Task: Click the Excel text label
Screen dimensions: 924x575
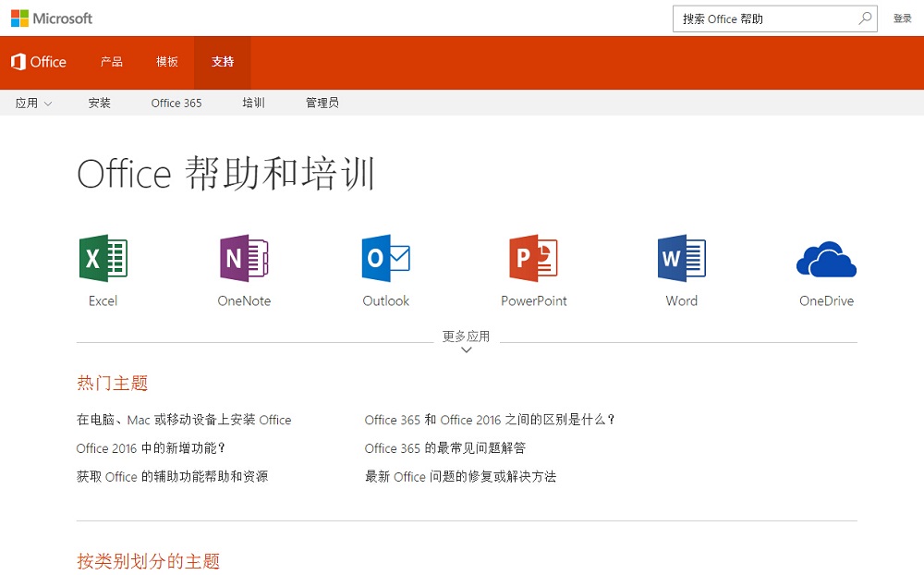Action: coord(103,300)
